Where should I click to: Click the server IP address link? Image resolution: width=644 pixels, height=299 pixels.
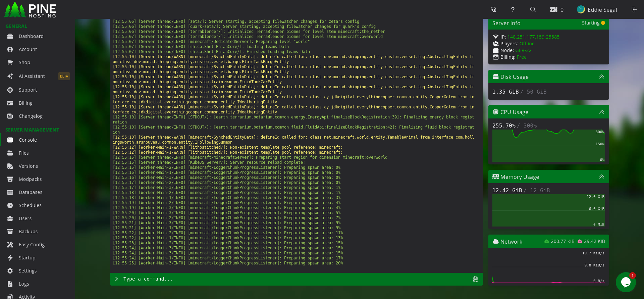[533, 37]
